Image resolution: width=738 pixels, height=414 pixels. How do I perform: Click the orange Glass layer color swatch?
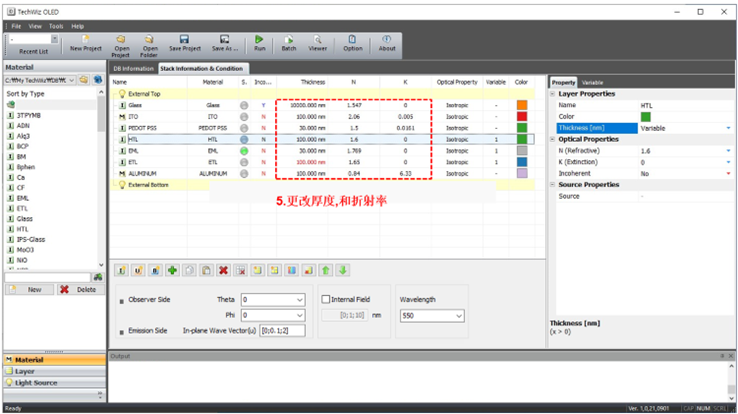click(x=522, y=105)
